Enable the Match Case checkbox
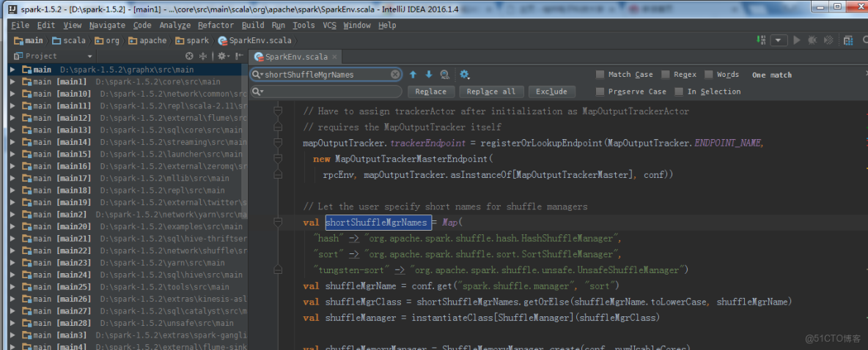This screenshot has height=350, width=868. click(600, 75)
